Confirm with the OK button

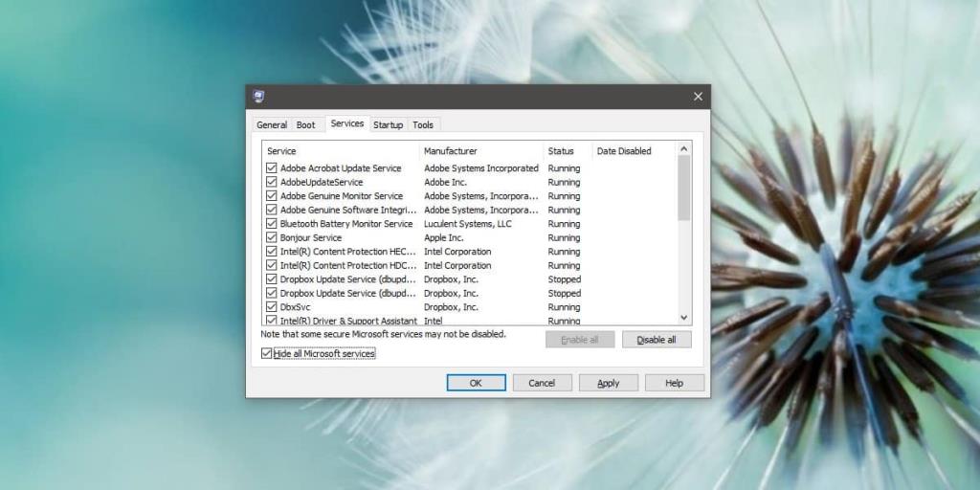point(477,383)
